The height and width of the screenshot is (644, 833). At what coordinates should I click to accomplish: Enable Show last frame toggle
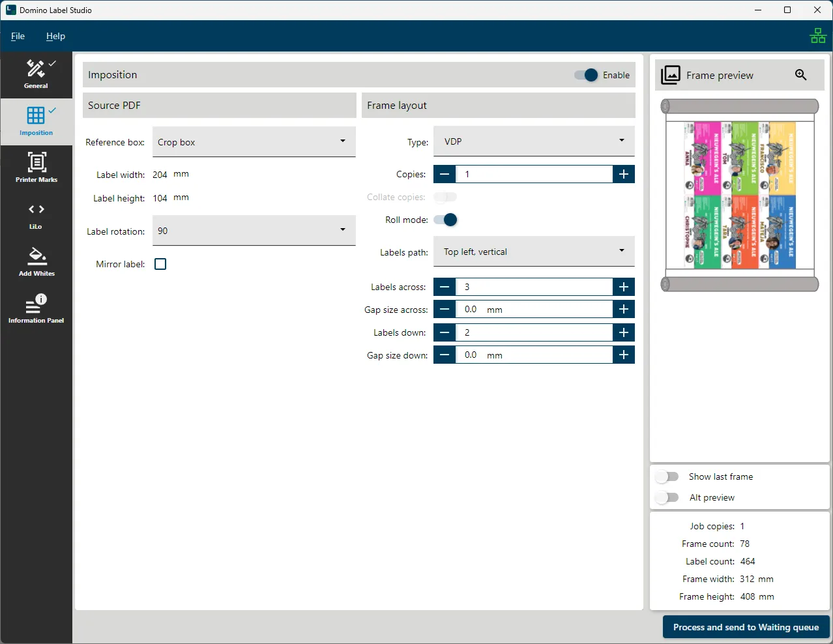[x=667, y=476]
